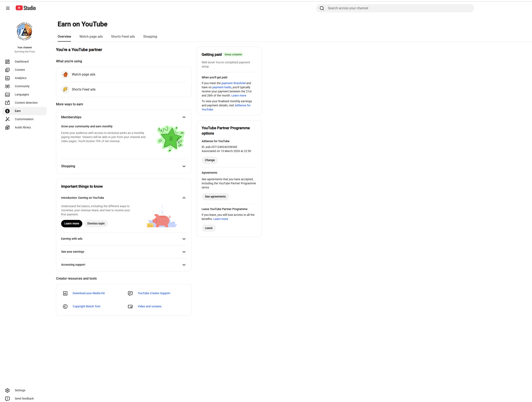
Task: Click the Change AdSense button
Action: click(x=210, y=160)
